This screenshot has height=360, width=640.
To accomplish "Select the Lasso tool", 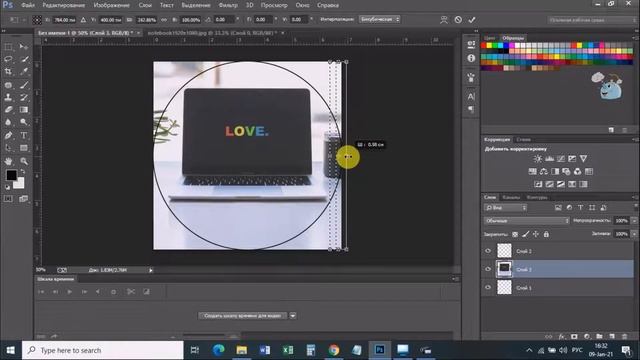I will point(8,59).
